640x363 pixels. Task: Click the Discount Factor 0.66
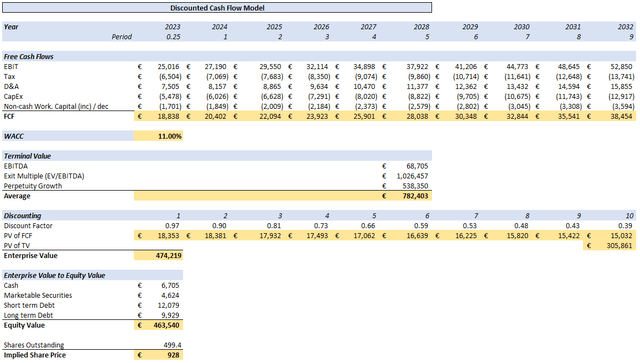point(368,226)
